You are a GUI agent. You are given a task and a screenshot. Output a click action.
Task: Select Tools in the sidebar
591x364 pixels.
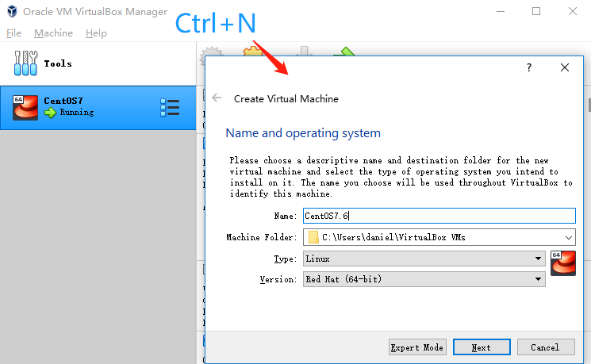point(98,63)
